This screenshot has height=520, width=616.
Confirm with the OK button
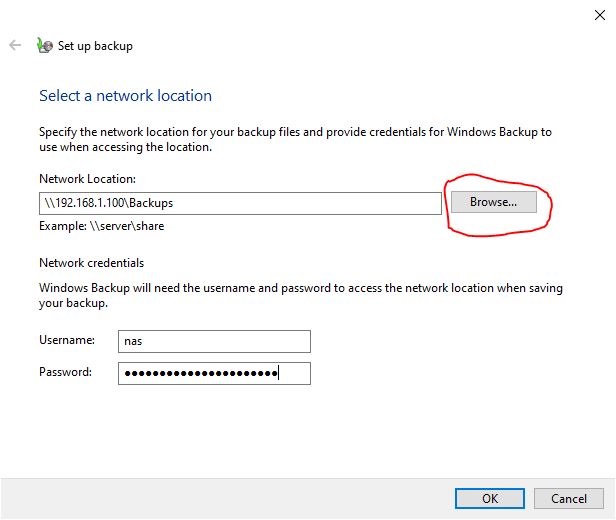click(490, 498)
